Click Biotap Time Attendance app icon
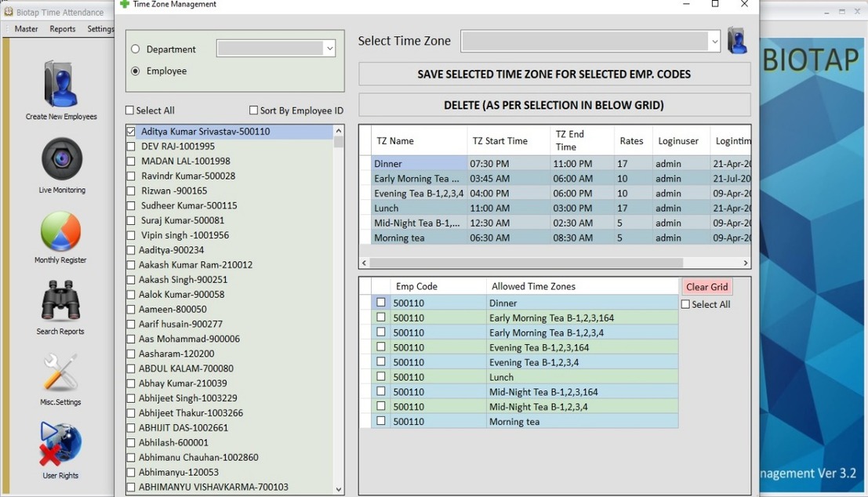This screenshot has height=497, width=868. tap(9, 12)
